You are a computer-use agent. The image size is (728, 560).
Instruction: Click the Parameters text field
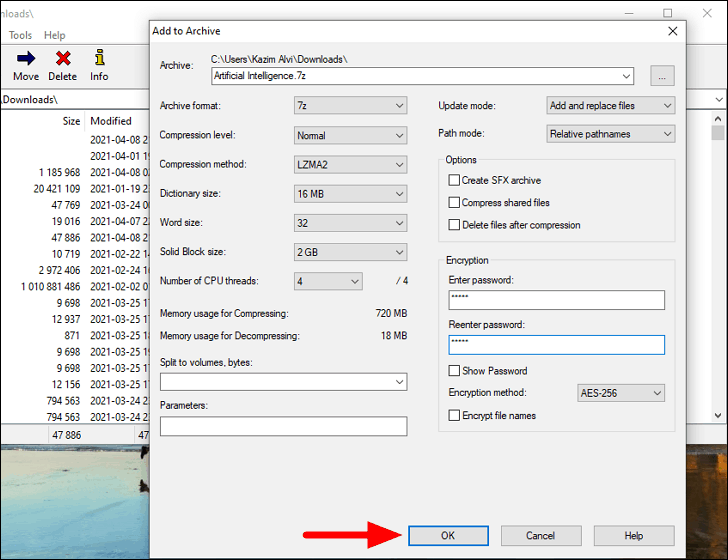point(284,426)
